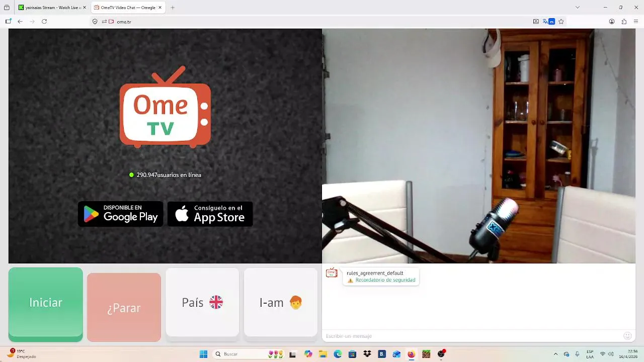Switch to the yairisaias Stream tab
The image size is (644, 362).
pos(52,8)
